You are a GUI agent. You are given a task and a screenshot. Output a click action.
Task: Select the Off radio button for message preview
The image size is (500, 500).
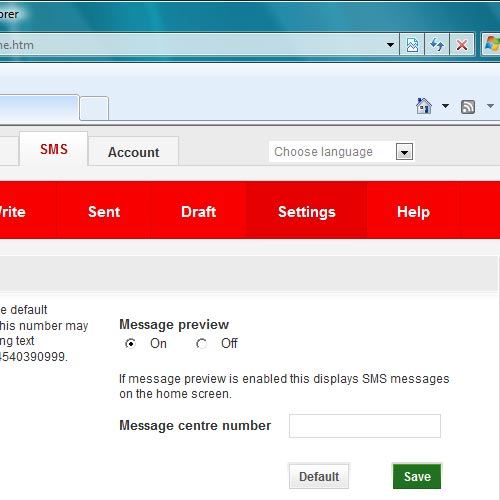(201, 343)
